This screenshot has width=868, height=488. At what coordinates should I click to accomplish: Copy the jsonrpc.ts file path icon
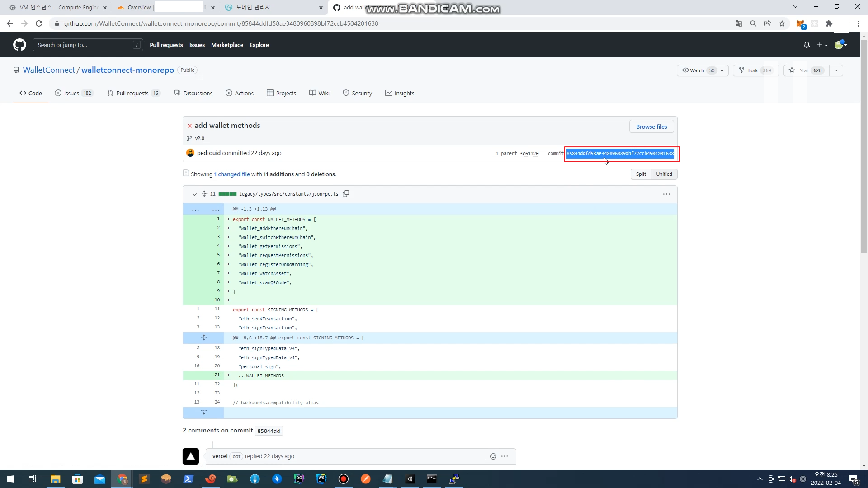[x=346, y=194]
